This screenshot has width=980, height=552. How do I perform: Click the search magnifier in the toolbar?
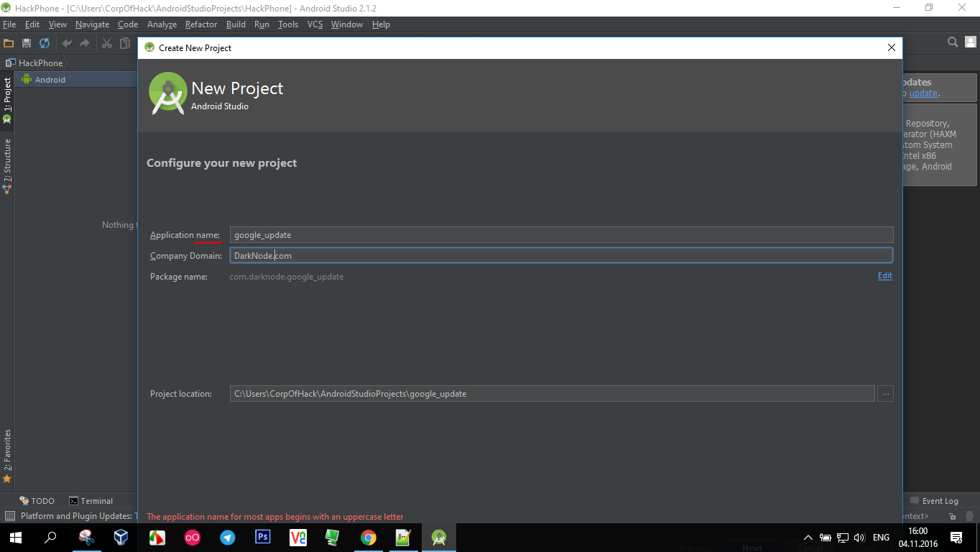pyautogui.click(x=953, y=42)
